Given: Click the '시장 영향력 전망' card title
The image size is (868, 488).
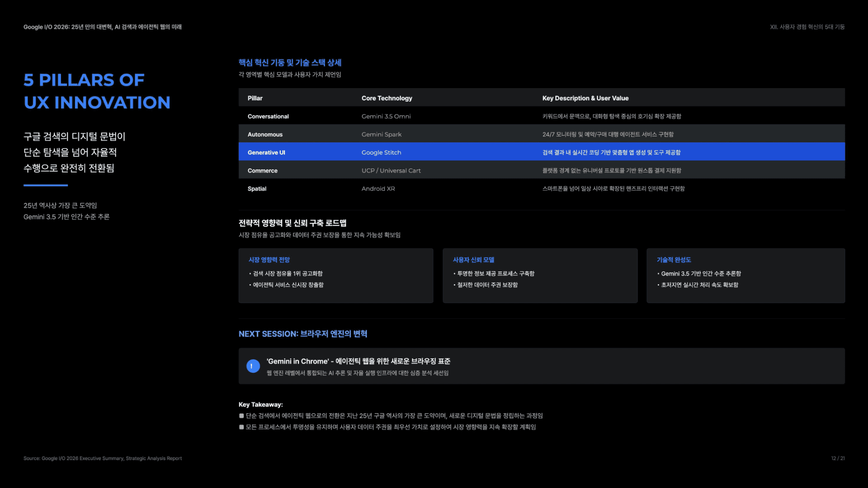Looking at the screenshot, I should 269,260.
